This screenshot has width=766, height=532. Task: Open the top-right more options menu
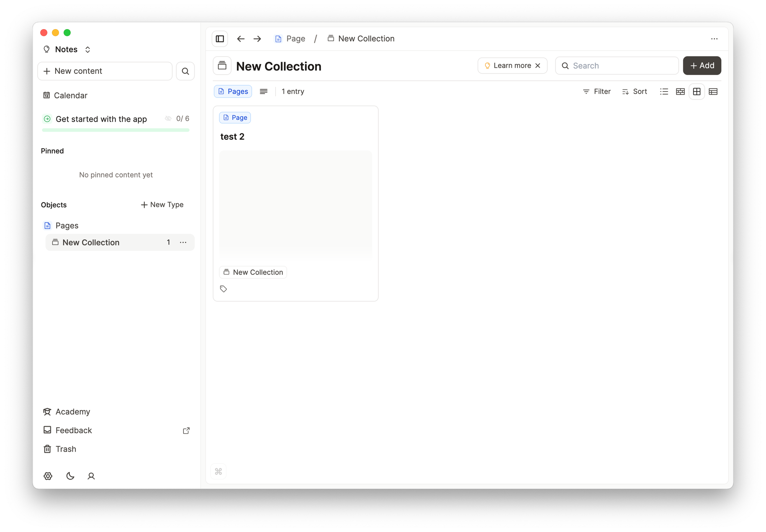click(714, 39)
